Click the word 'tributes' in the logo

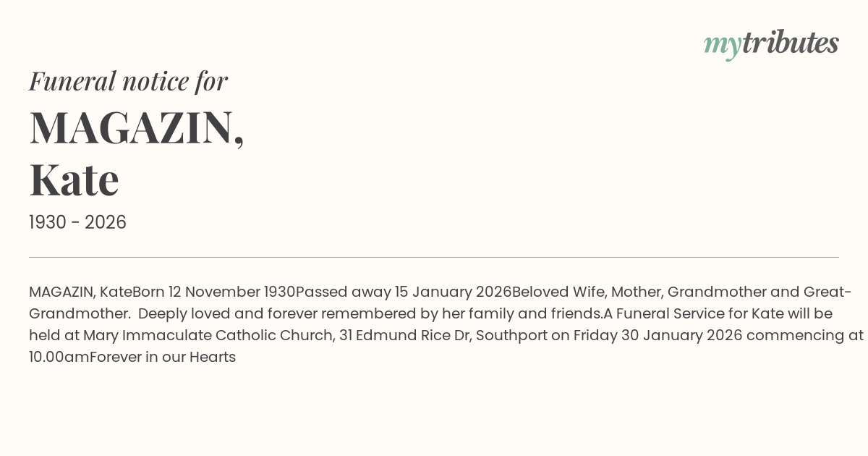point(790,43)
